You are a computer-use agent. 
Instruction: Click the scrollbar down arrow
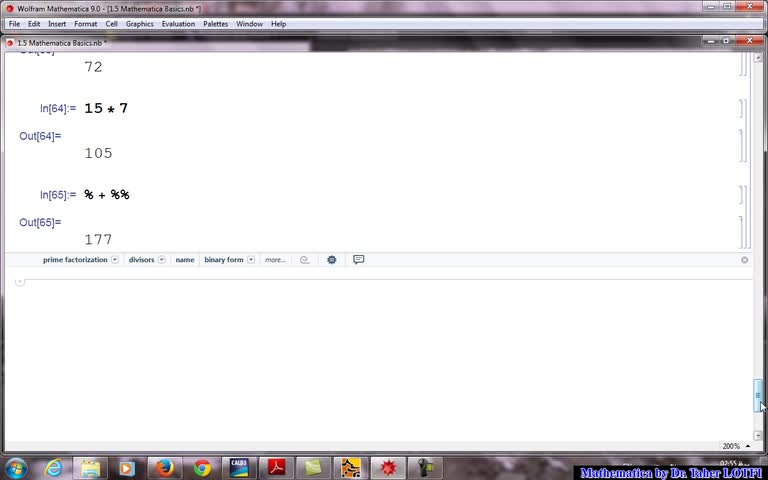point(758,435)
